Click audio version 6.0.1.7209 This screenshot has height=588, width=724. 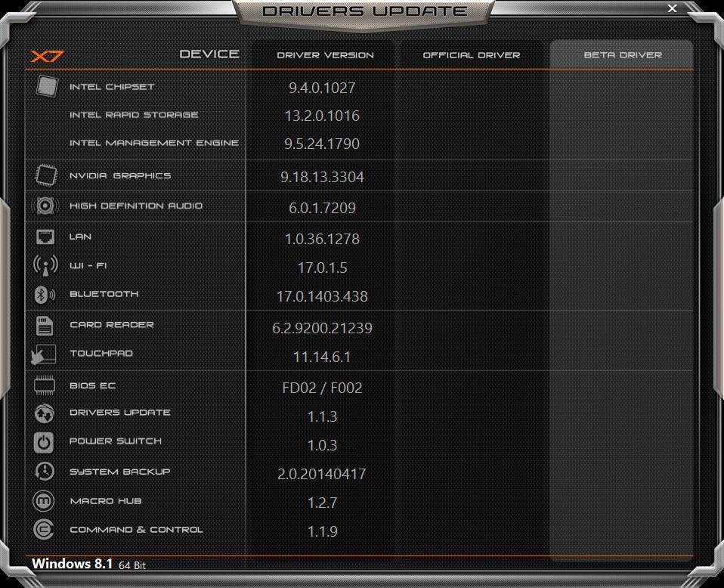coord(322,208)
